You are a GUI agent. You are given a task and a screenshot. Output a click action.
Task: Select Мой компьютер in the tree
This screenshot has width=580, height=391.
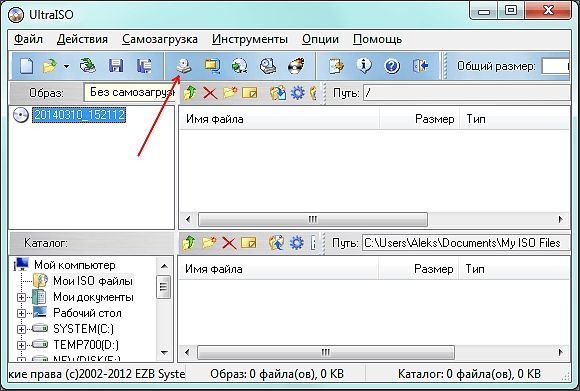[x=75, y=265]
